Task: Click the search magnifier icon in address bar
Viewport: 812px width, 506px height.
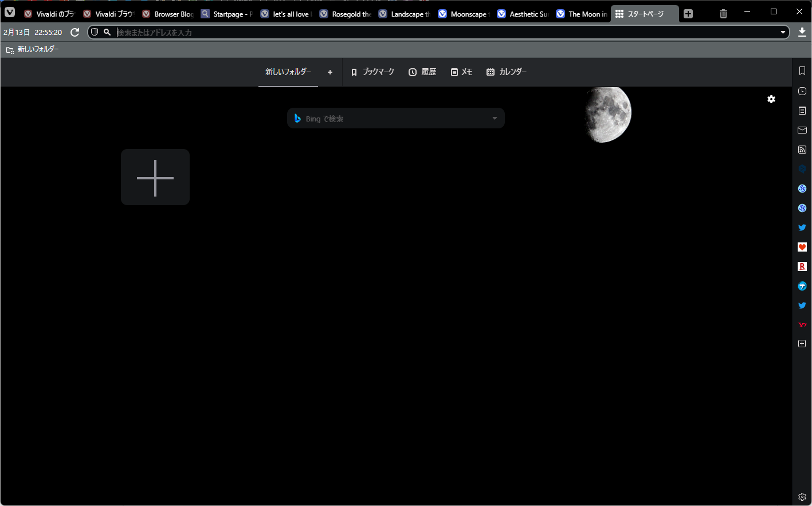Action: click(x=107, y=33)
